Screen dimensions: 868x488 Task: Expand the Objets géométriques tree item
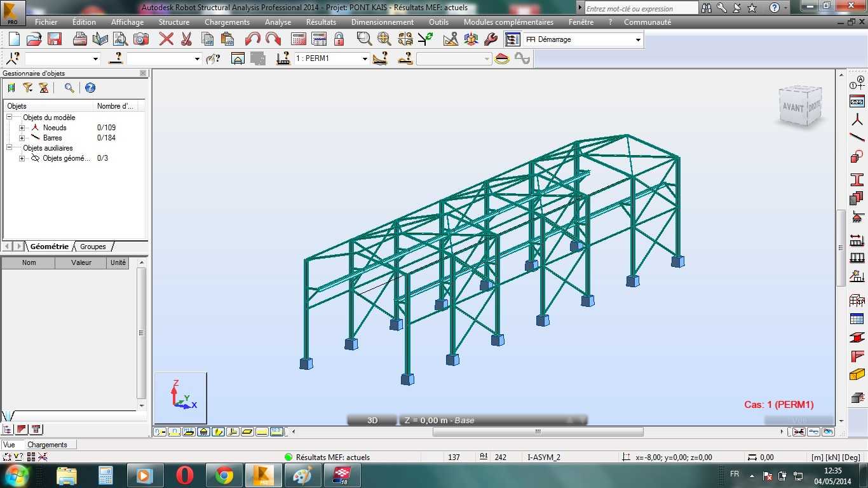[x=22, y=158]
